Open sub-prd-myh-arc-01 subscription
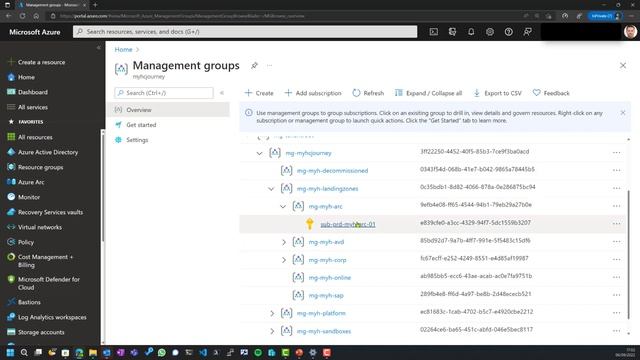Viewport: 640px width, 360px height. pyautogui.click(x=348, y=224)
